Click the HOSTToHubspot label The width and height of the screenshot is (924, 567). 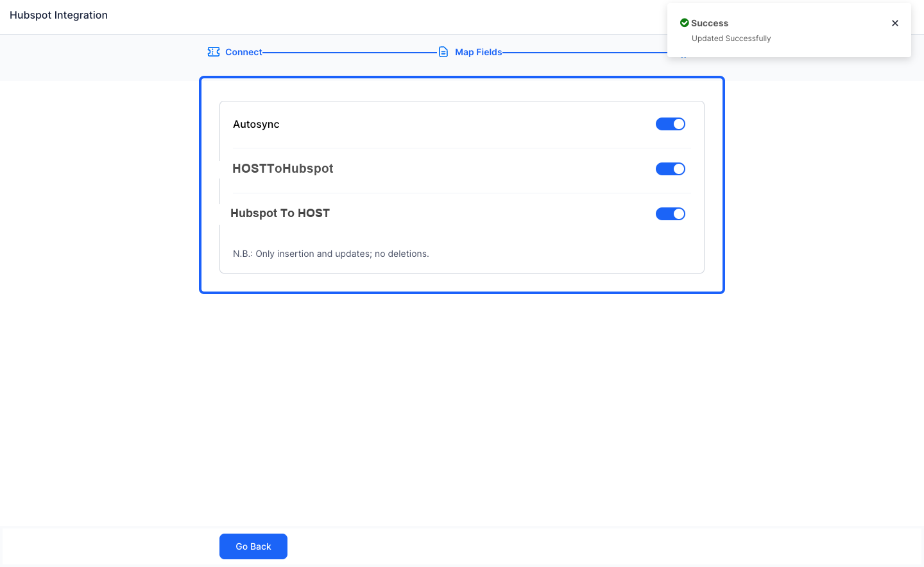pyautogui.click(x=283, y=169)
